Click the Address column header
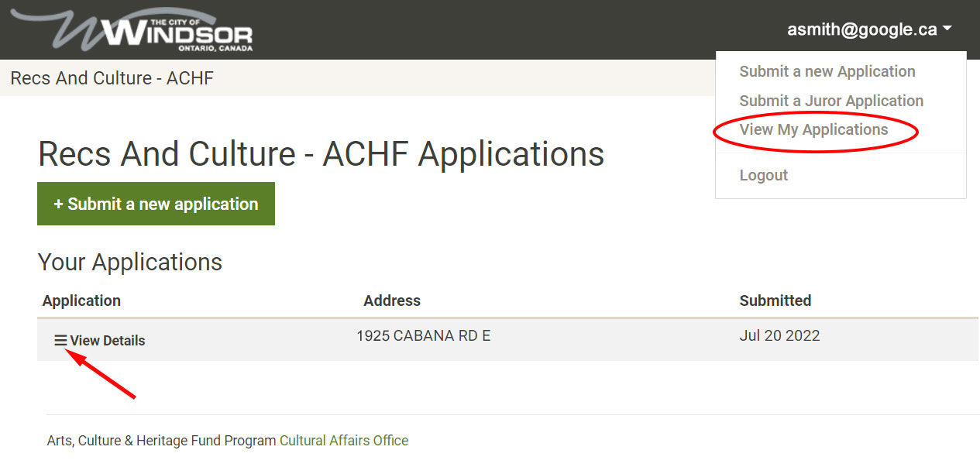 click(x=392, y=301)
